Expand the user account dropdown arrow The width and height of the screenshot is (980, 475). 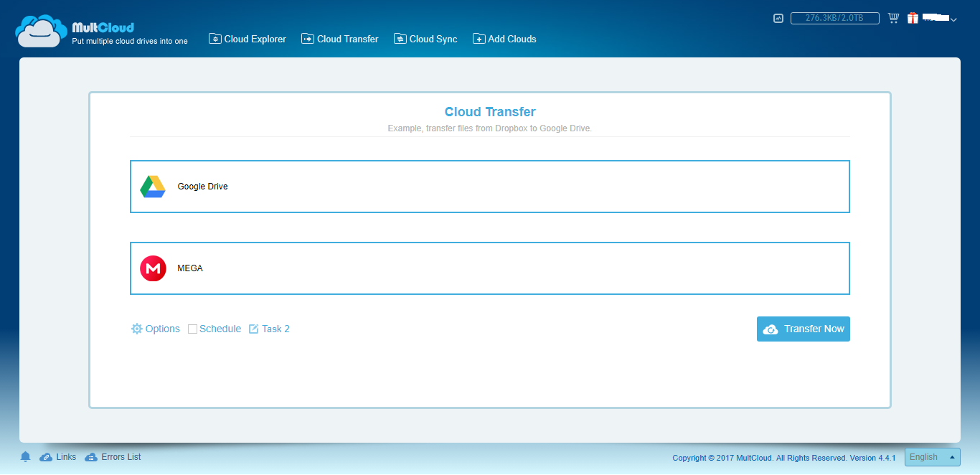coord(953,20)
